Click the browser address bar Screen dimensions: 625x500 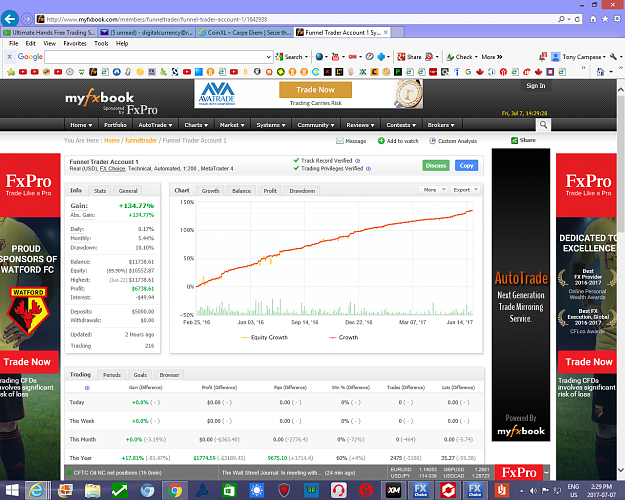295,19
